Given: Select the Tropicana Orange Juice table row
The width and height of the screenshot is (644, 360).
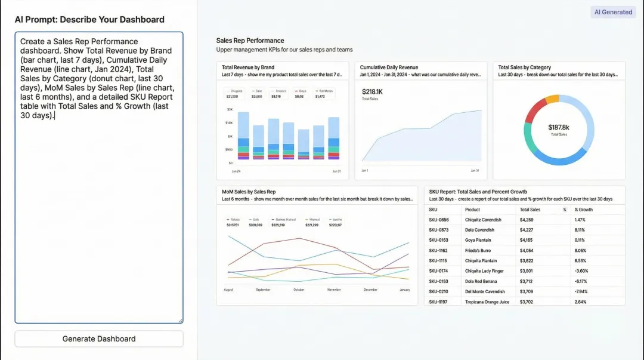Looking at the screenshot, I should point(513,302).
